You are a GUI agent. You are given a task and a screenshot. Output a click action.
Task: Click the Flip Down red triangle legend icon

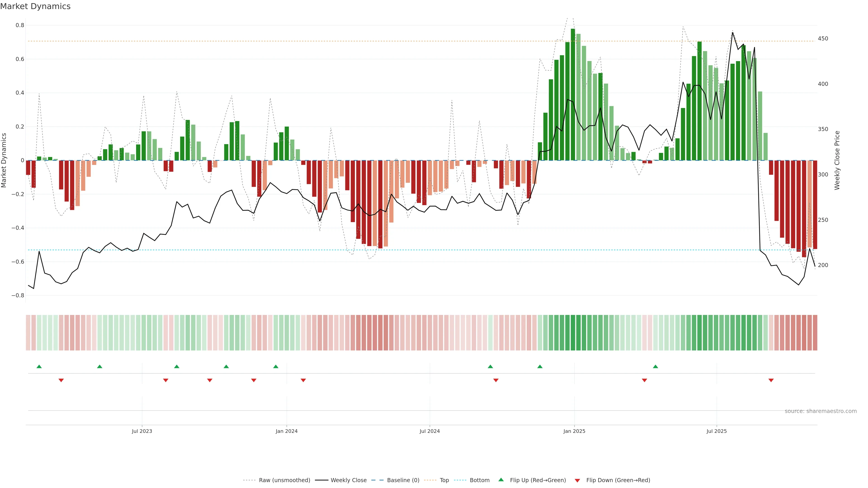577,480
